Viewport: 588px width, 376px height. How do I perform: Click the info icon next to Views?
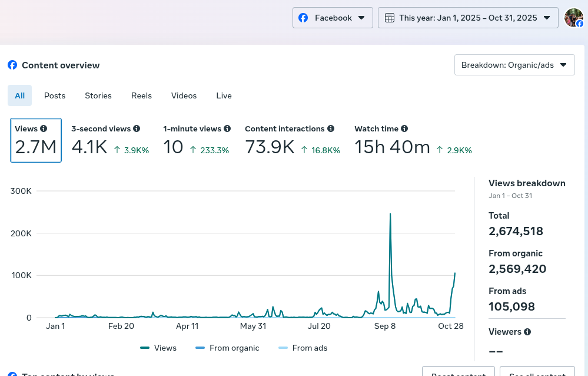pos(44,128)
